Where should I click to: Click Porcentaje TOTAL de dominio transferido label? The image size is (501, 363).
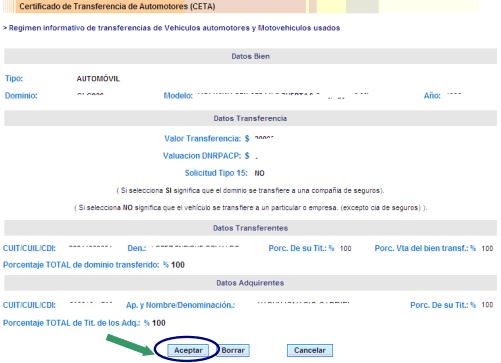81,265
